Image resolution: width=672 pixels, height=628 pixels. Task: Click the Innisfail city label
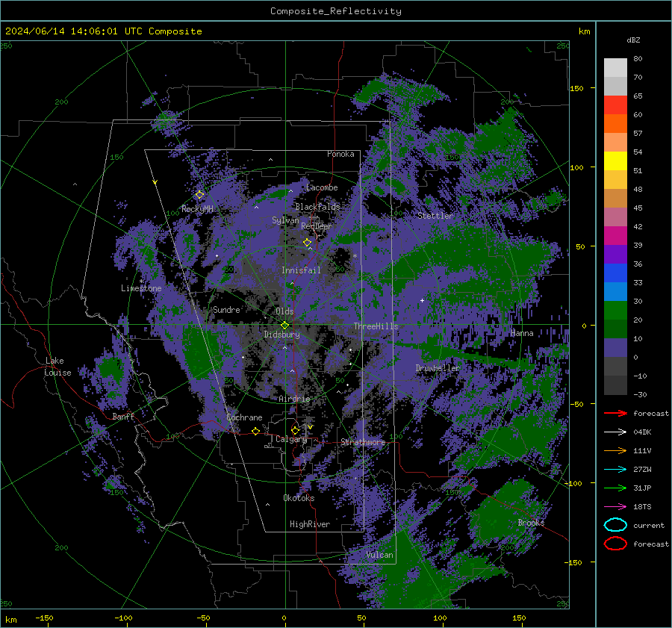(x=301, y=270)
